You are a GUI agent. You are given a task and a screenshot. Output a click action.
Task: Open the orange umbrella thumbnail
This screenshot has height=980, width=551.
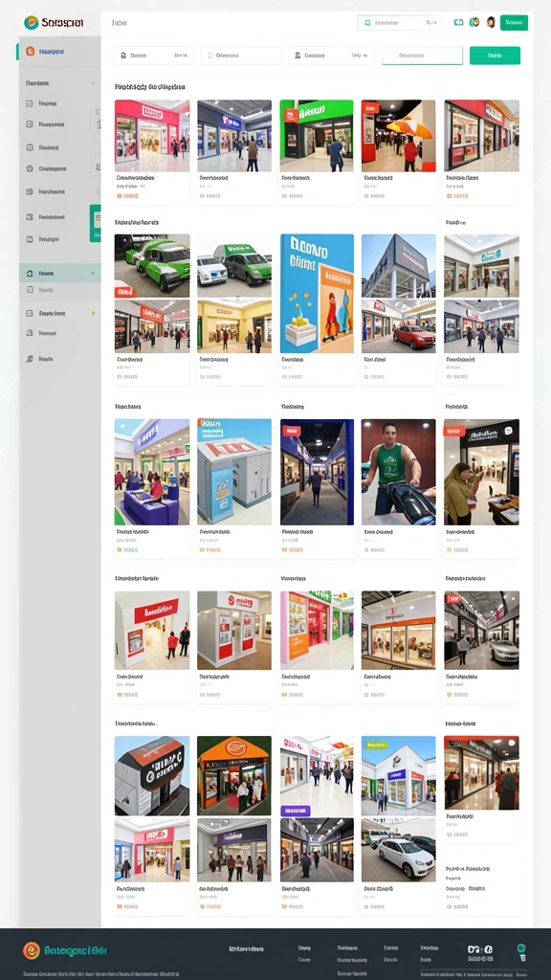pos(399,135)
